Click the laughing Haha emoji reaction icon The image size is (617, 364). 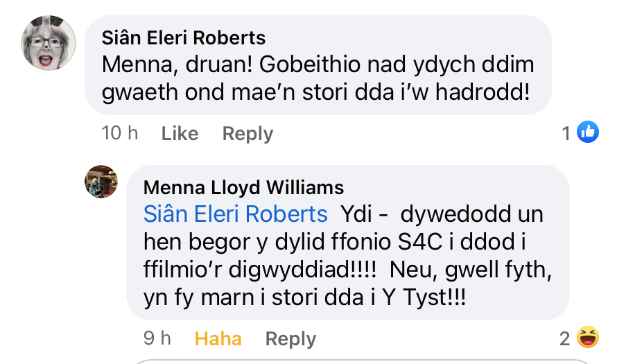pyautogui.click(x=588, y=337)
